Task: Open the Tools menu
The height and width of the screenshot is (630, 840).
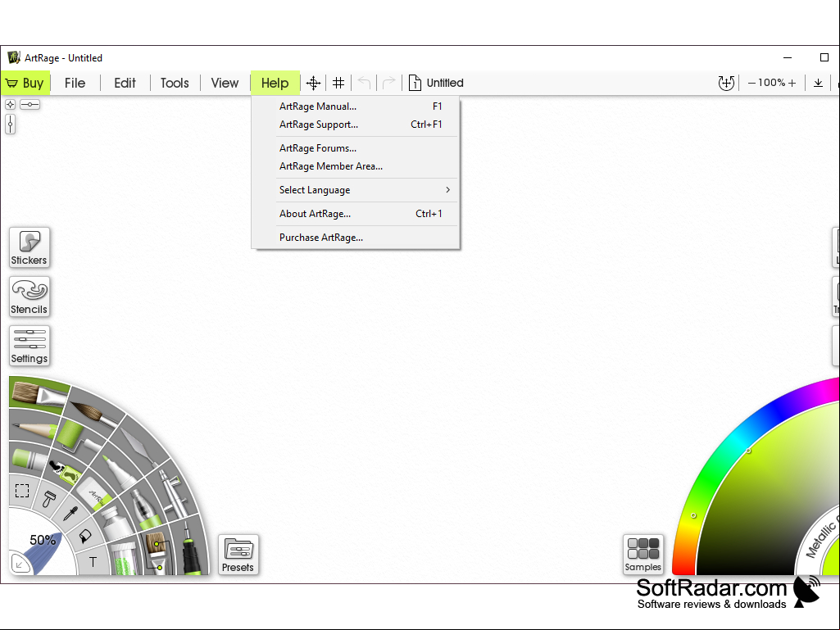Action: point(175,83)
